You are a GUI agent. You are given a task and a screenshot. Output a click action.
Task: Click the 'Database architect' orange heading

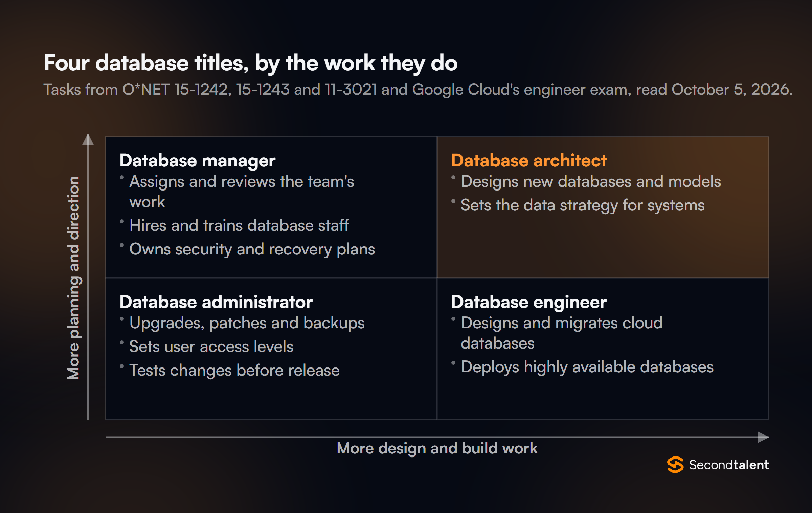coord(529,161)
